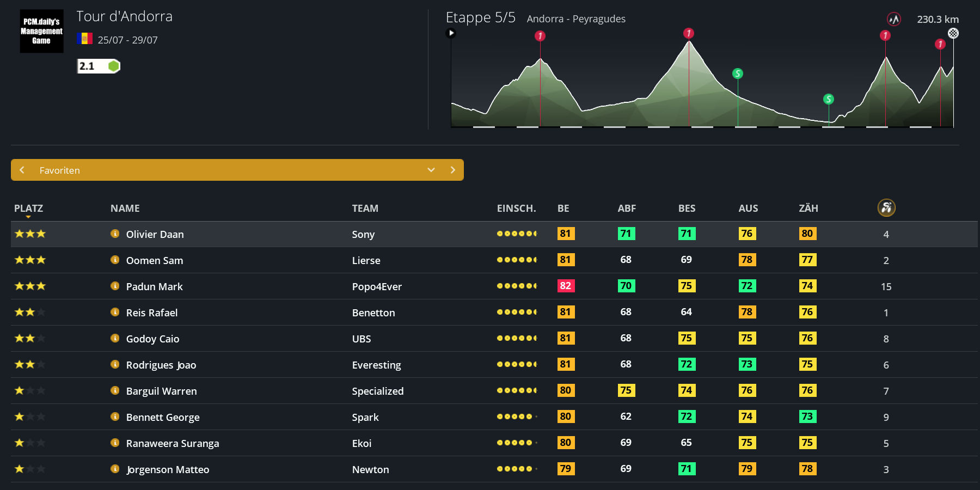Viewport: 980px width, 490px height.
Task: Click the 2.1 race category badge
Action: (x=98, y=66)
